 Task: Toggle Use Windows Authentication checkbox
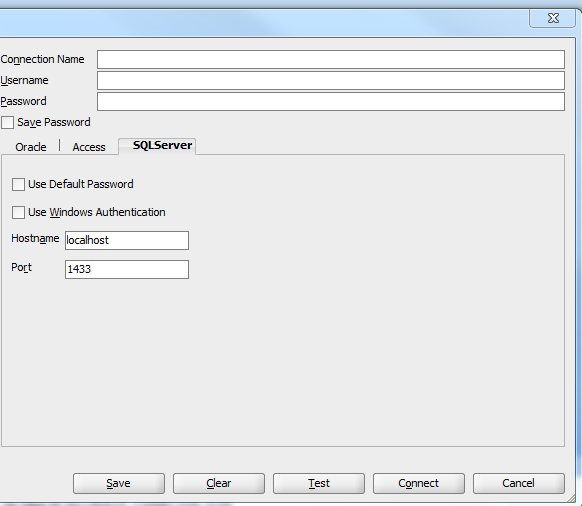click(19, 212)
